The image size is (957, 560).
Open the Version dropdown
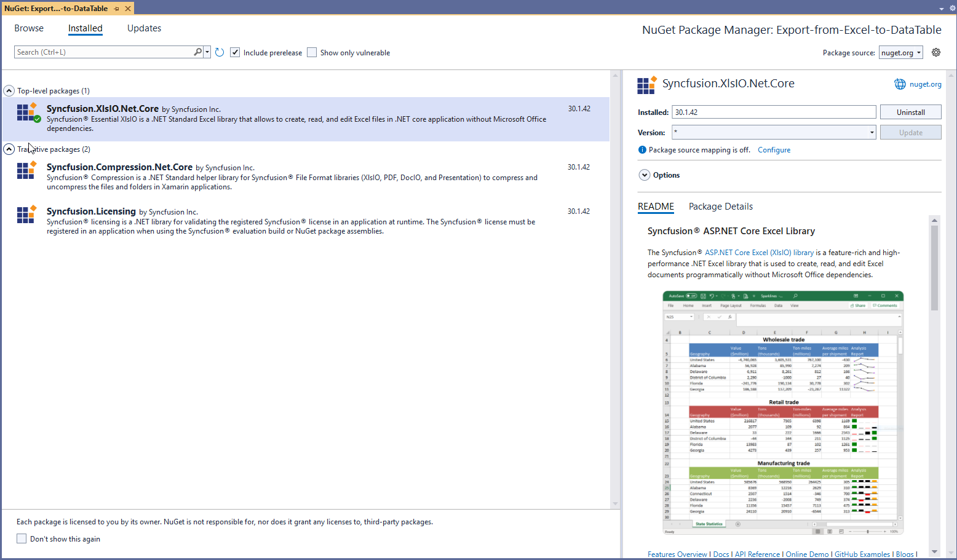[x=872, y=132]
